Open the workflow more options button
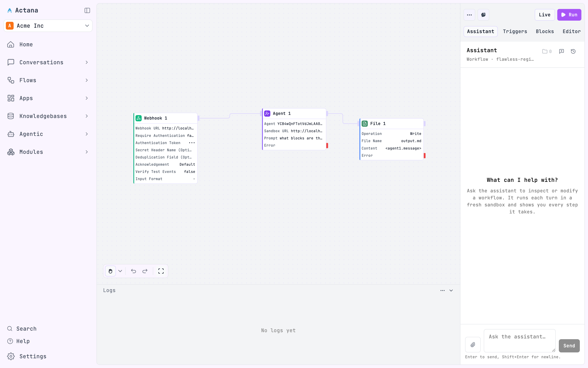Viewport: 588px width, 368px height. point(469,15)
